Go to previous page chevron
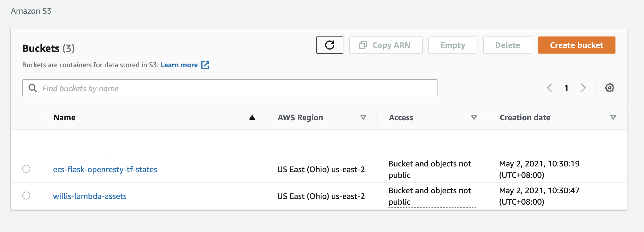This screenshot has width=644, height=232. (550, 88)
